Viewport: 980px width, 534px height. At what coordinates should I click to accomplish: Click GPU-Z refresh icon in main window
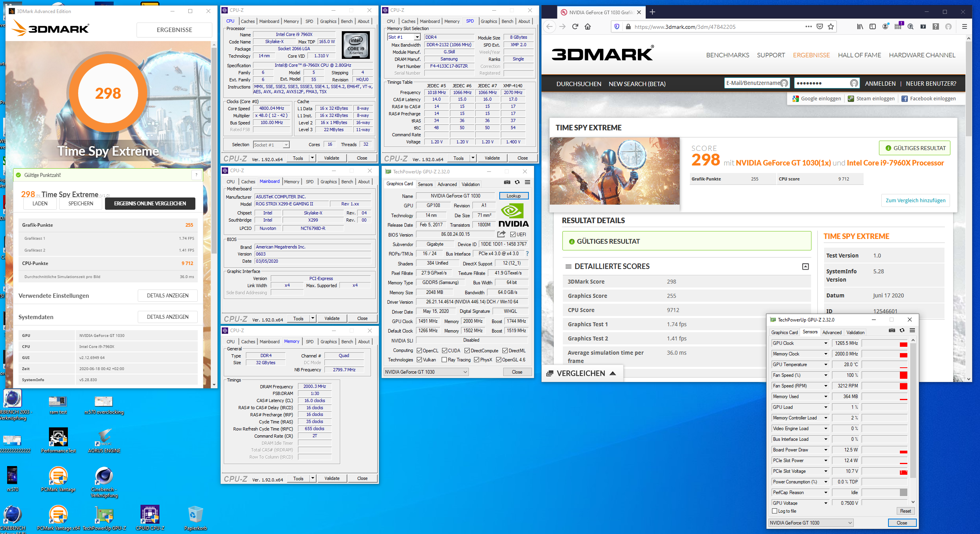point(517,182)
